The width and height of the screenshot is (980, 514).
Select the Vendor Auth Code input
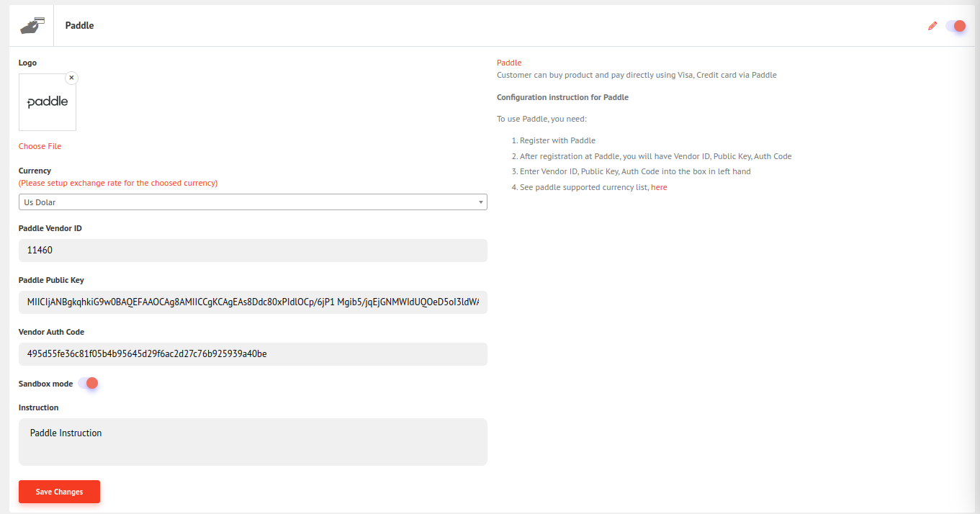252,354
